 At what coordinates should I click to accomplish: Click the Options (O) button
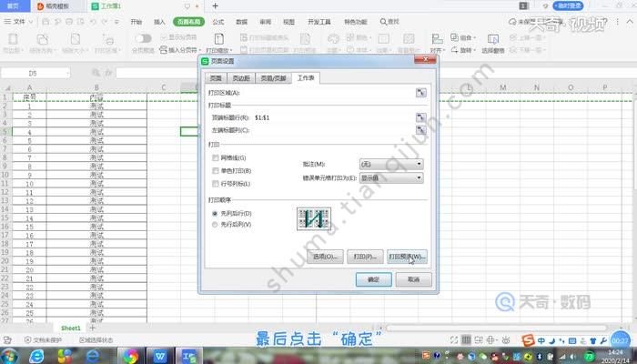click(325, 257)
